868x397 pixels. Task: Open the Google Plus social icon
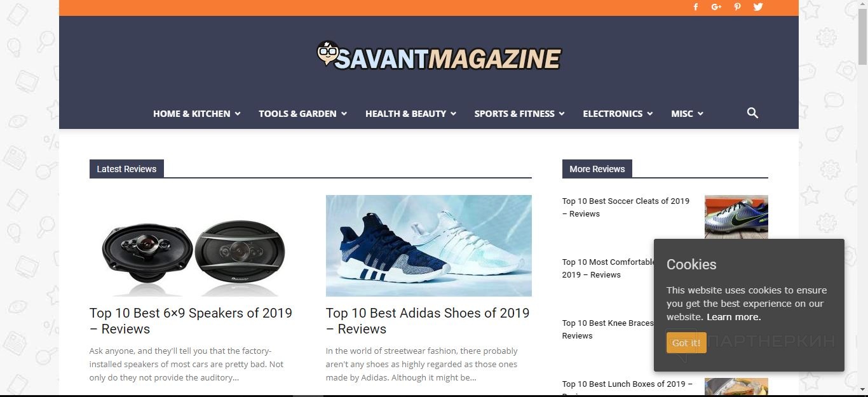[717, 7]
